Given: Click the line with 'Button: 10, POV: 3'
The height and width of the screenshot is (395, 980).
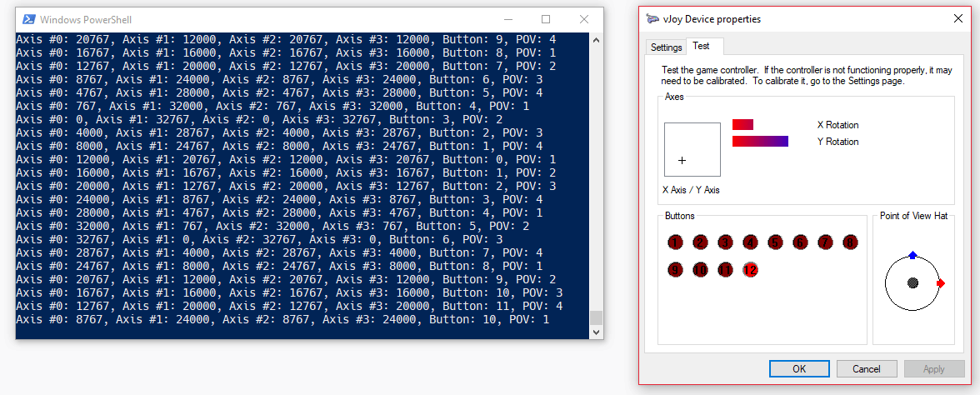Looking at the screenshot, I should (289, 292).
